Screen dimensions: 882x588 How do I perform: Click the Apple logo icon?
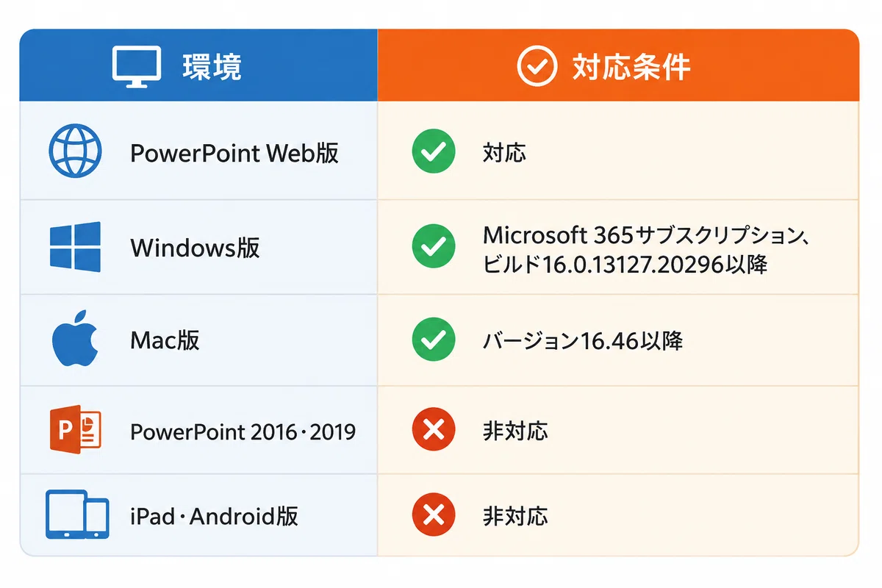point(75,338)
